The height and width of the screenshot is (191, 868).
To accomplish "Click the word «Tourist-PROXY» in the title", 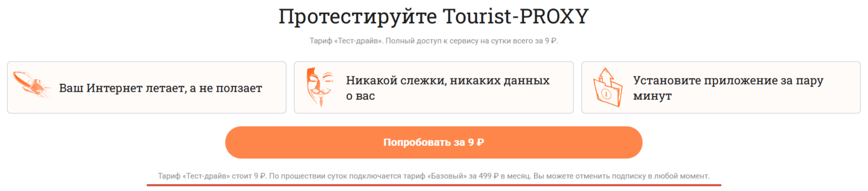I will click(x=515, y=16).
